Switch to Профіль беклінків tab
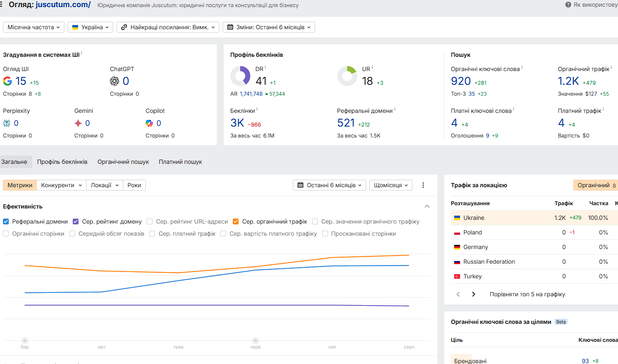This screenshot has height=364, width=618. [62, 162]
